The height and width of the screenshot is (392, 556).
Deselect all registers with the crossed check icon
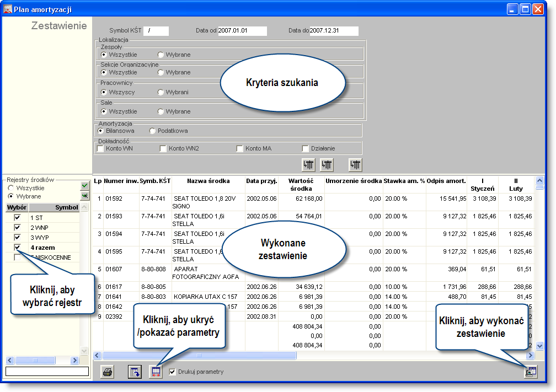[85, 196]
